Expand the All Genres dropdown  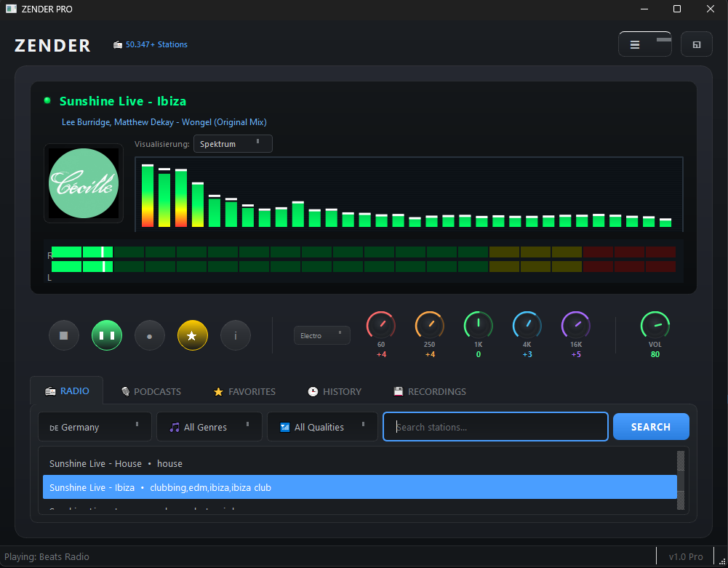[x=209, y=426]
